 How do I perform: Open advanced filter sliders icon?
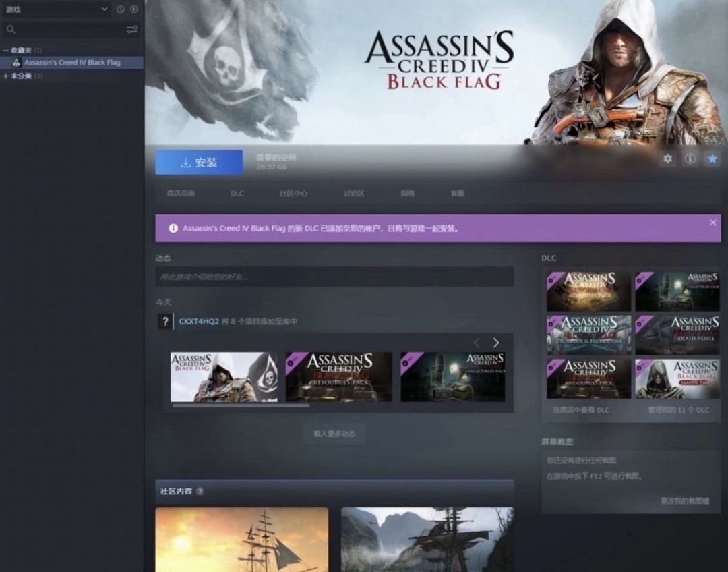(132, 30)
